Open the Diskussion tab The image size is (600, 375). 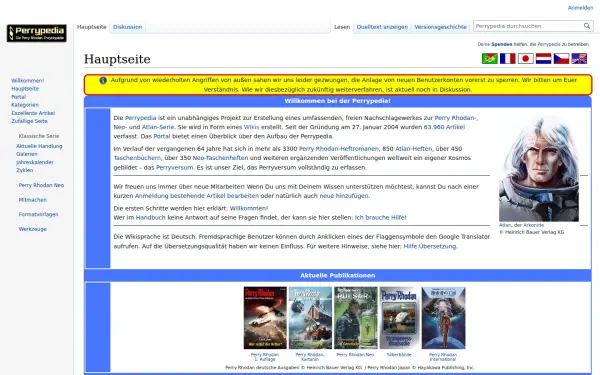[x=127, y=27]
